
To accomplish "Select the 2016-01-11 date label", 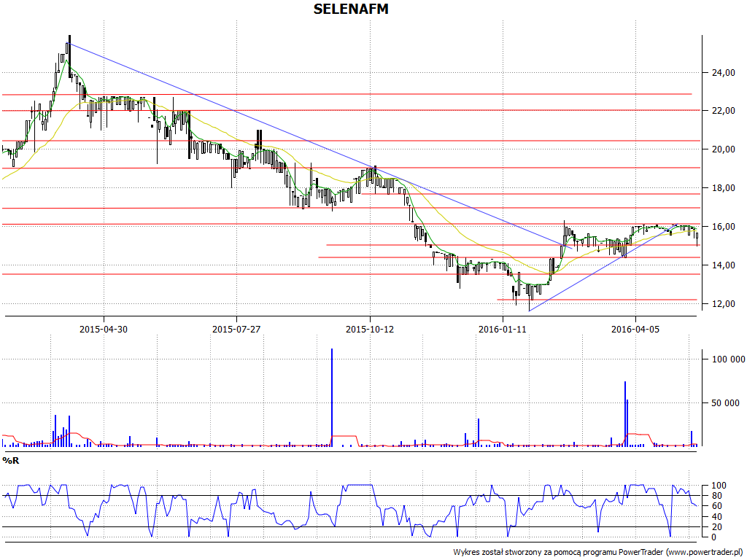I will pos(503,329).
